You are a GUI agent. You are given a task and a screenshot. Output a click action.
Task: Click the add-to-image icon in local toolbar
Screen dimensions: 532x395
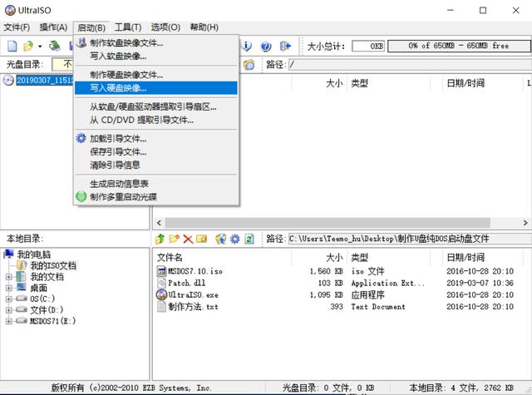pyautogui.click(x=220, y=239)
